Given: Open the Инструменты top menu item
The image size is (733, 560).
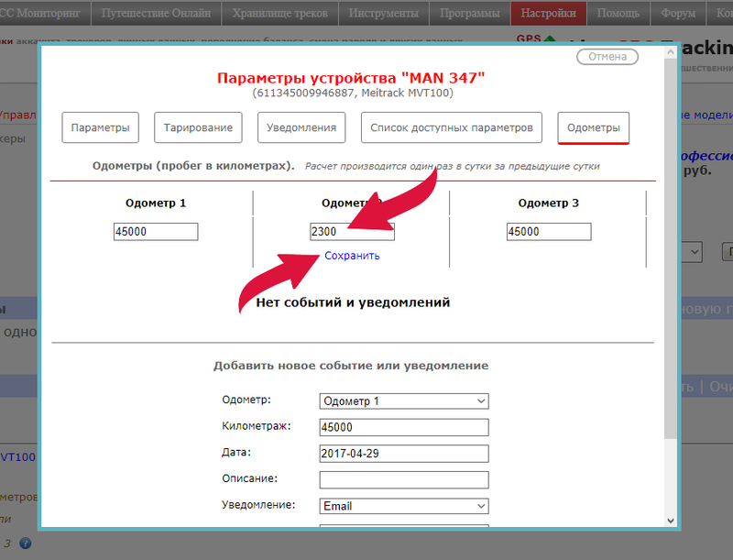Looking at the screenshot, I should (x=383, y=13).
